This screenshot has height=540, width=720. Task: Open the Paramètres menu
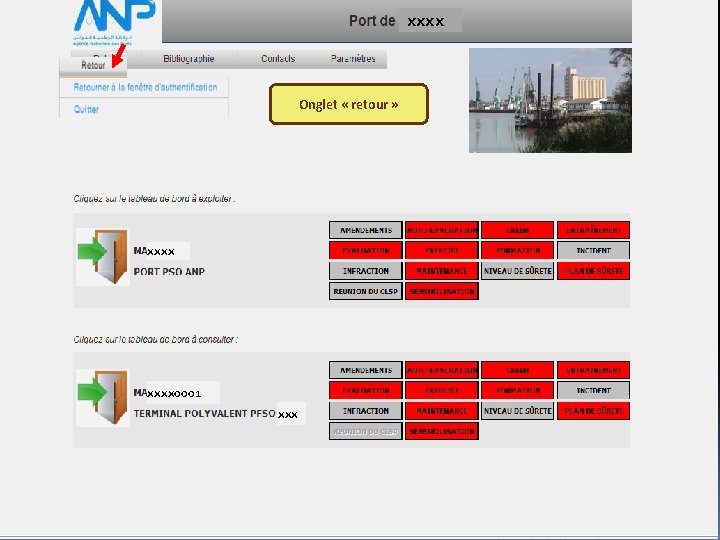pyautogui.click(x=353, y=59)
